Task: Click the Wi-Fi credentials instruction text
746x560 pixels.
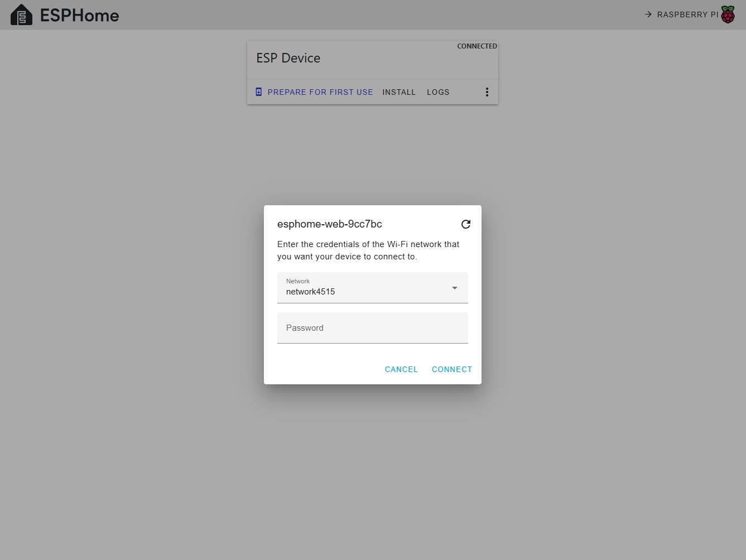Action: [368, 250]
